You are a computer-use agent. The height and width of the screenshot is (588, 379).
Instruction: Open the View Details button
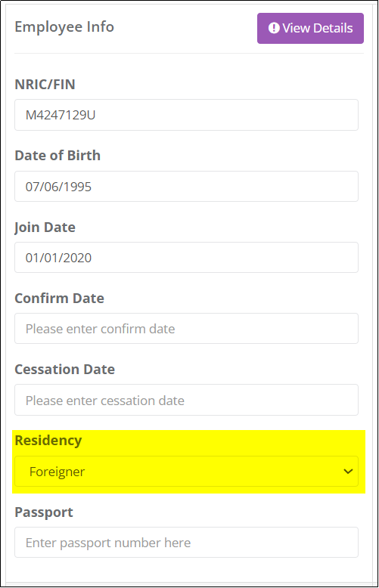tap(310, 29)
